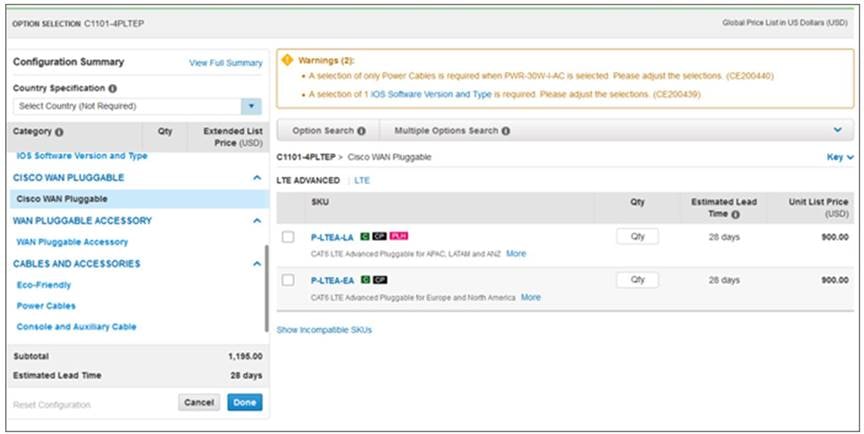
Task: Collapse the CABLES AND ACCESSORIES section
Action: pyautogui.click(x=257, y=264)
